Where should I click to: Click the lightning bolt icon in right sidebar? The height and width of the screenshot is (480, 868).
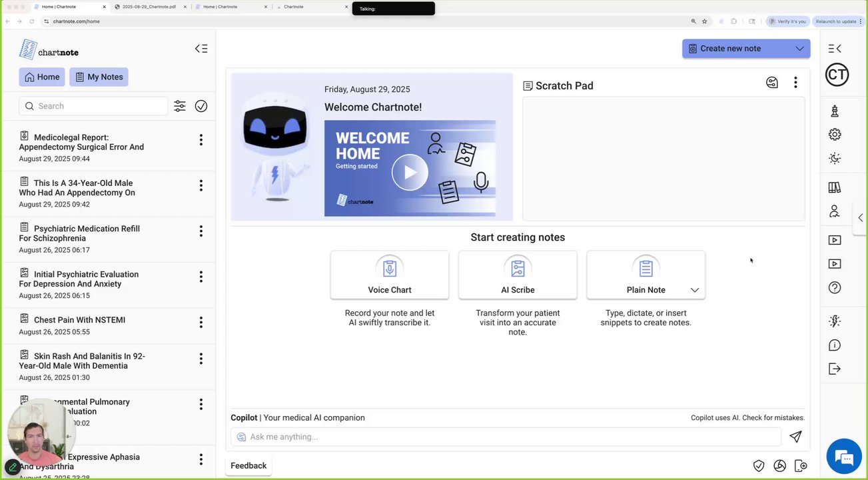835,321
